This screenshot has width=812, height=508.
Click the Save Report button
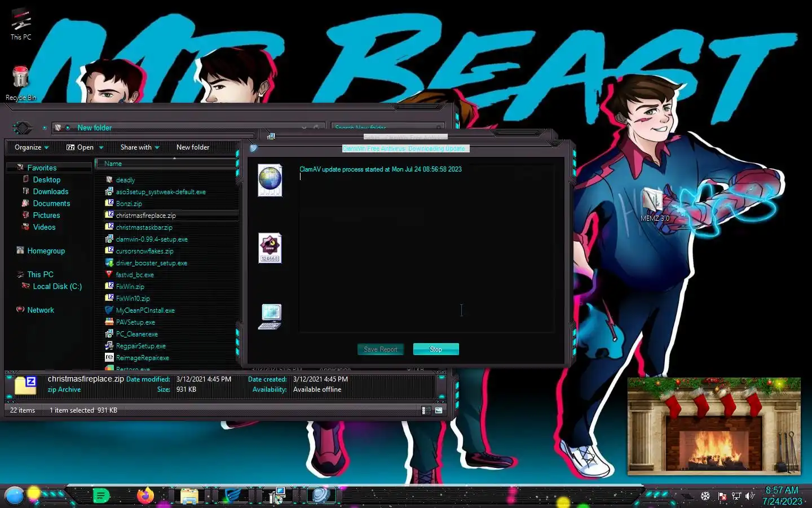click(x=381, y=349)
